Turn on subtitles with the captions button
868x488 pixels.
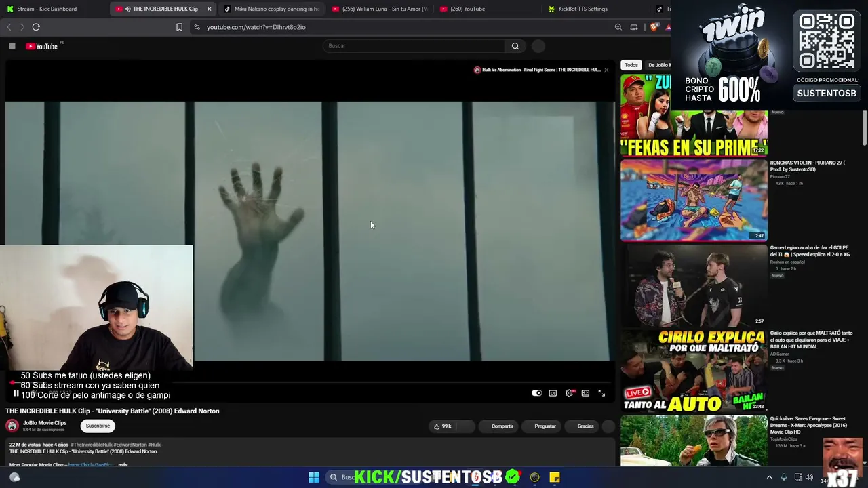point(553,393)
